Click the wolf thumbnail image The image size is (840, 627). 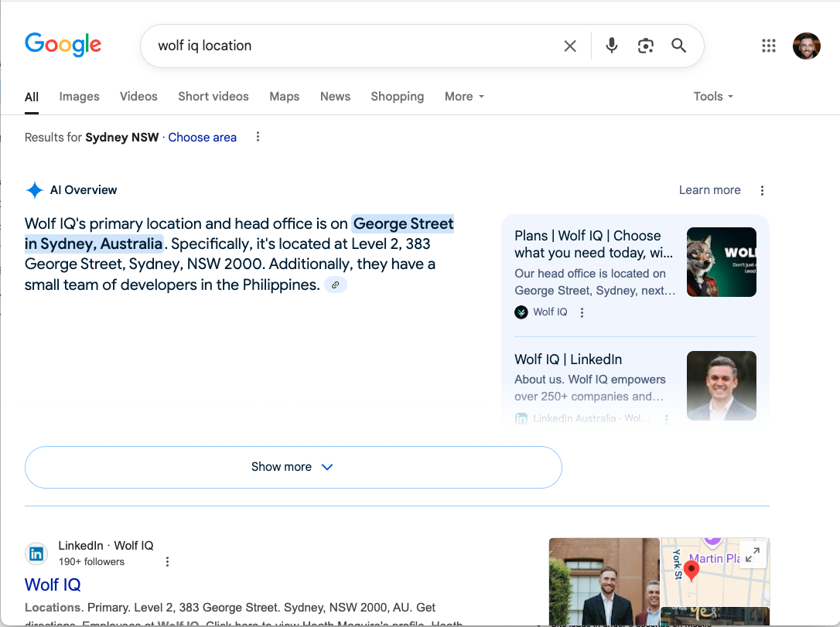pos(722,262)
